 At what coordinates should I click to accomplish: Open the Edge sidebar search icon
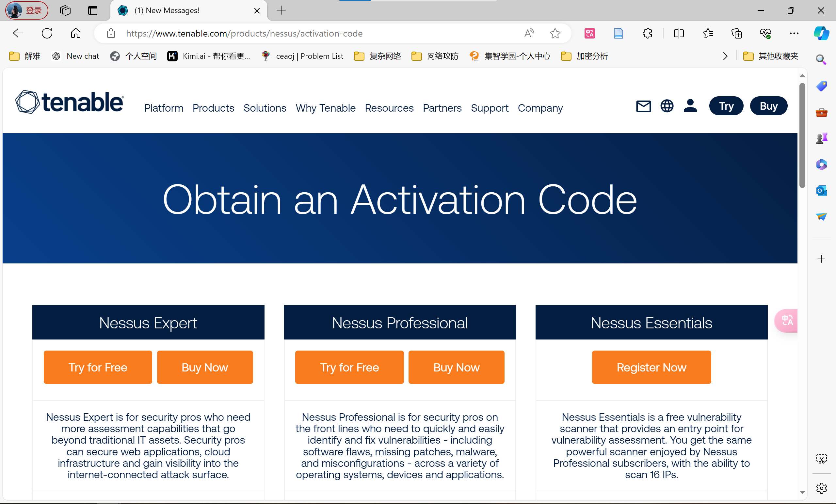pyautogui.click(x=821, y=59)
